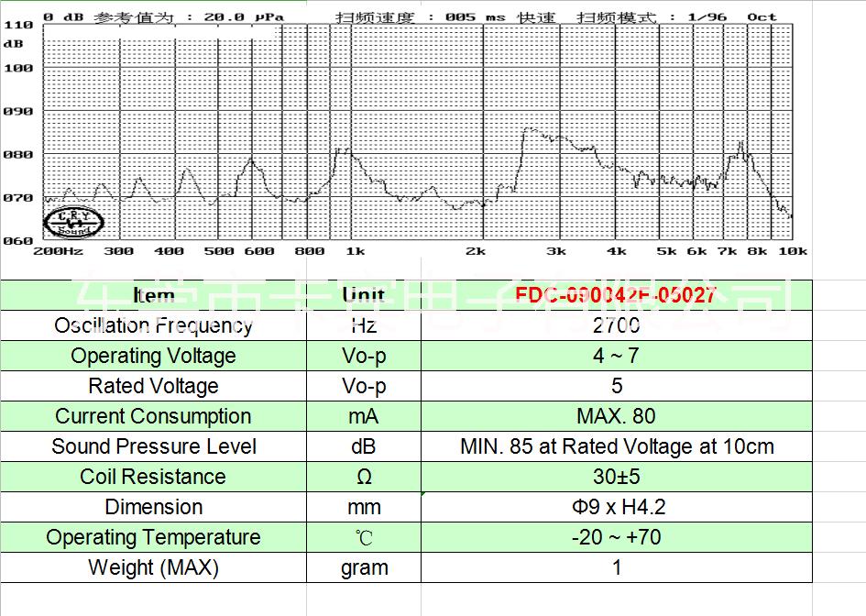Click the 4 ~ 7 voltage range cell
Screen dimensions: 866x616
[616, 356]
